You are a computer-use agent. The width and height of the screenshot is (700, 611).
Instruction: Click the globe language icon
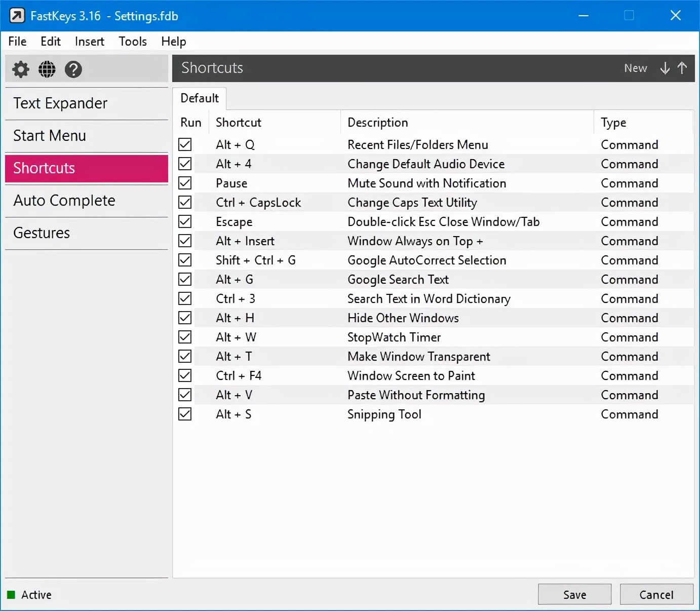(x=47, y=69)
